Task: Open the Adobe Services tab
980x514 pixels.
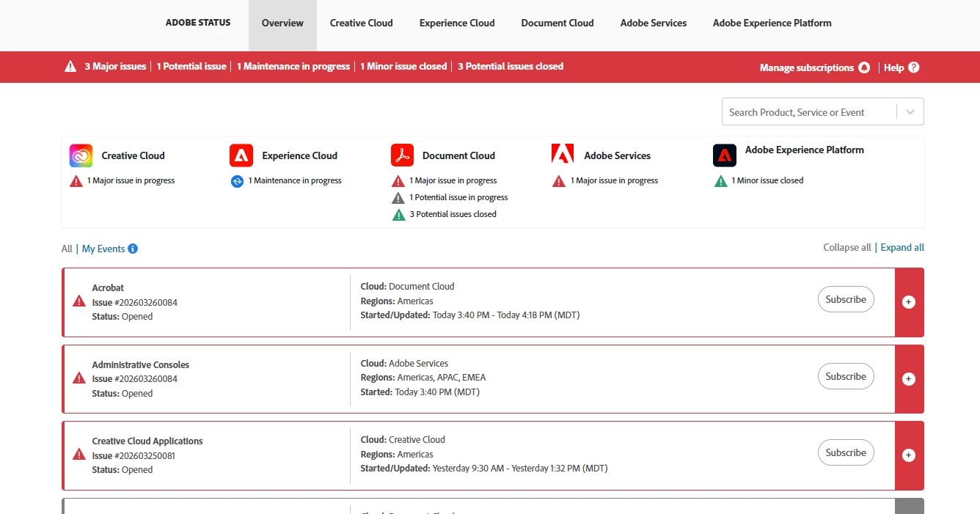Action: point(654,23)
